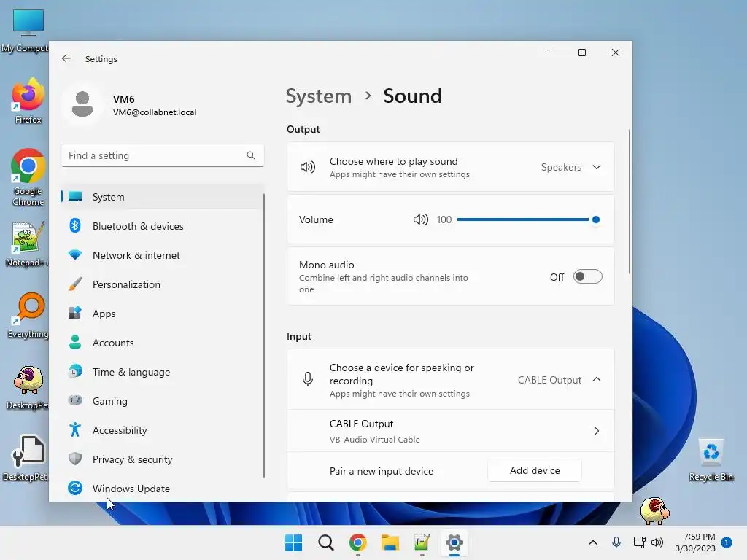Open CABLE Output device properties chevron
This screenshot has width=747, height=560.
coord(597,431)
